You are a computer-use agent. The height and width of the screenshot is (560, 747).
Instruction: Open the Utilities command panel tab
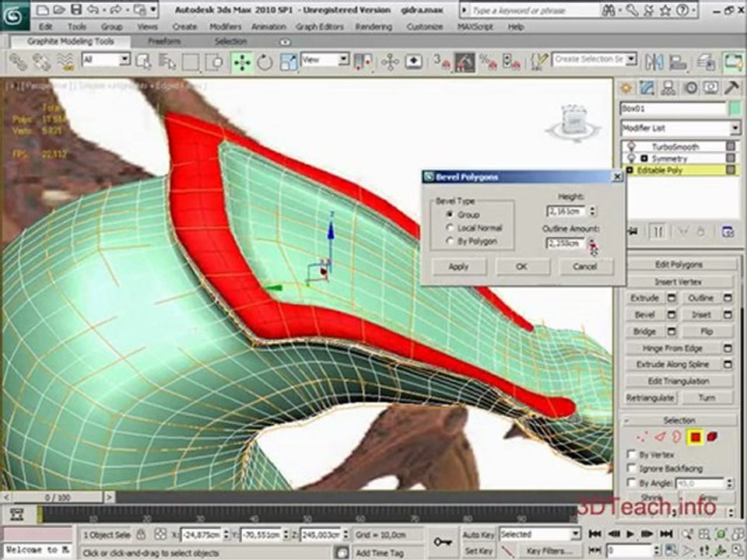[x=731, y=88]
